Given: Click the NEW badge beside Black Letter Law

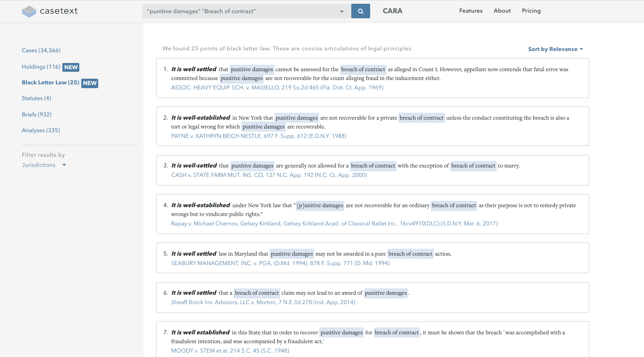Looking at the screenshot, I should [x=90, y=83].
